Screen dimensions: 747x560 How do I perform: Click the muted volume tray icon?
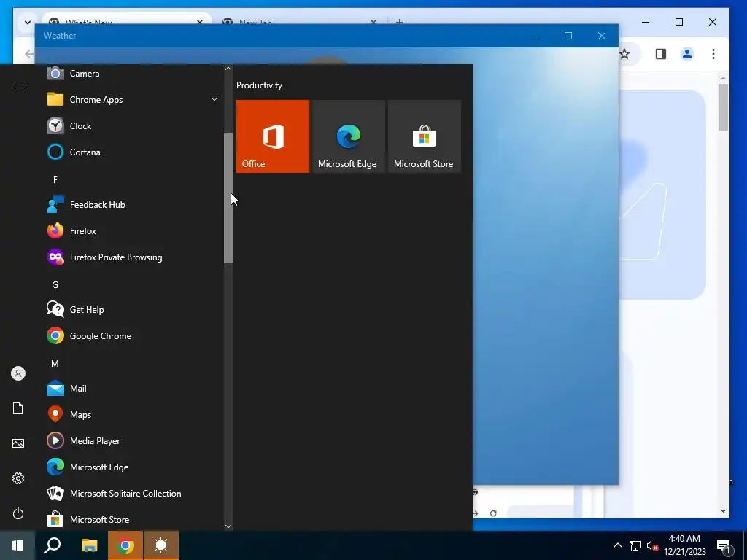click(653, 545)
